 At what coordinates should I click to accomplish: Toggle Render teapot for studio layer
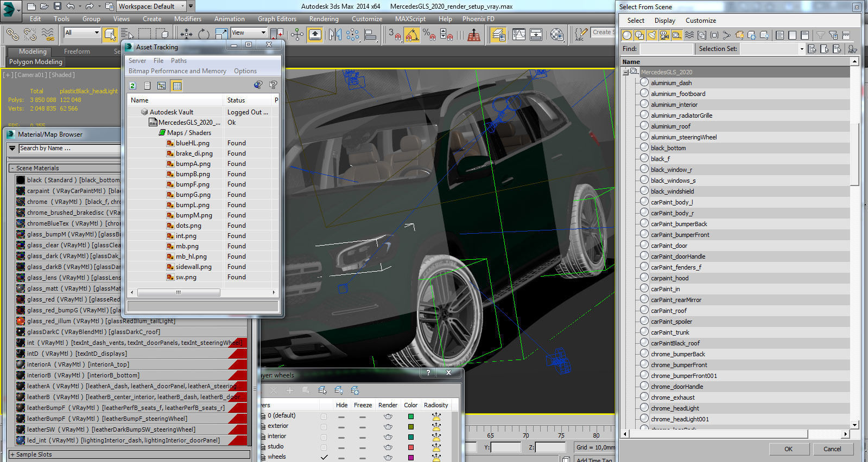point(388,447)
